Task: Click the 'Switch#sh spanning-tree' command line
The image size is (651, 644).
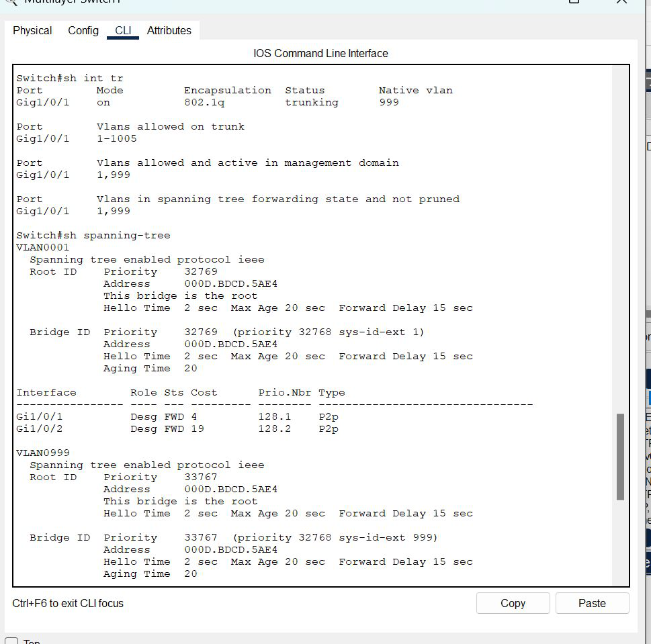Action: point(93,235)
